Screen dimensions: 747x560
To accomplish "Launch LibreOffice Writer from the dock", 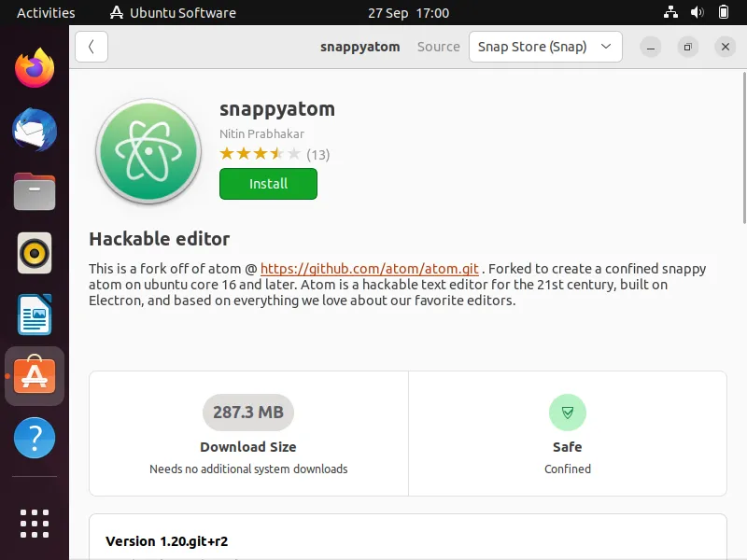I will [35, 315].
